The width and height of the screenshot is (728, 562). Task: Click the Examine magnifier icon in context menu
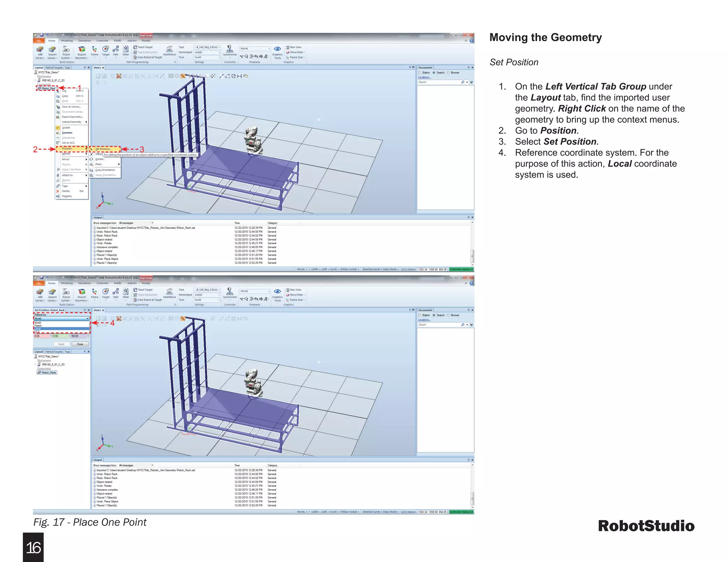coord(58,133)
